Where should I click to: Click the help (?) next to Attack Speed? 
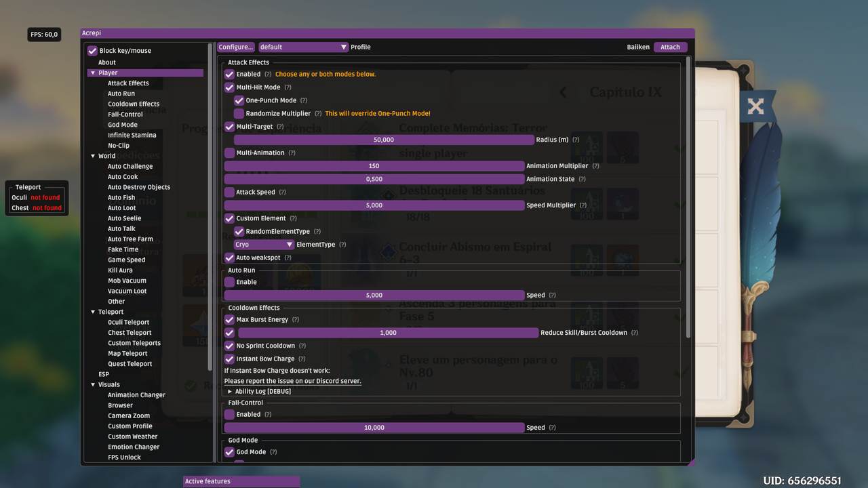[x=282, y=192]
